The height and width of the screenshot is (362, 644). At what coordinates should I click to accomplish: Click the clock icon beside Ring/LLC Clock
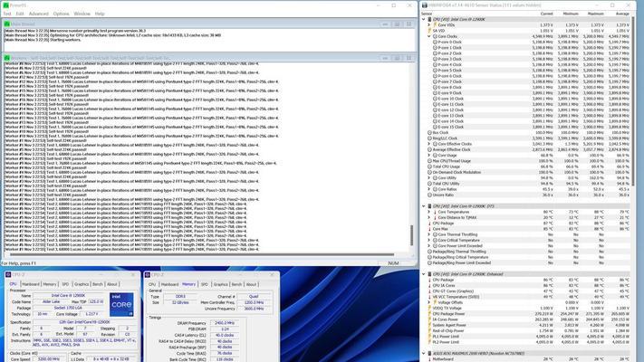(429, 138)
